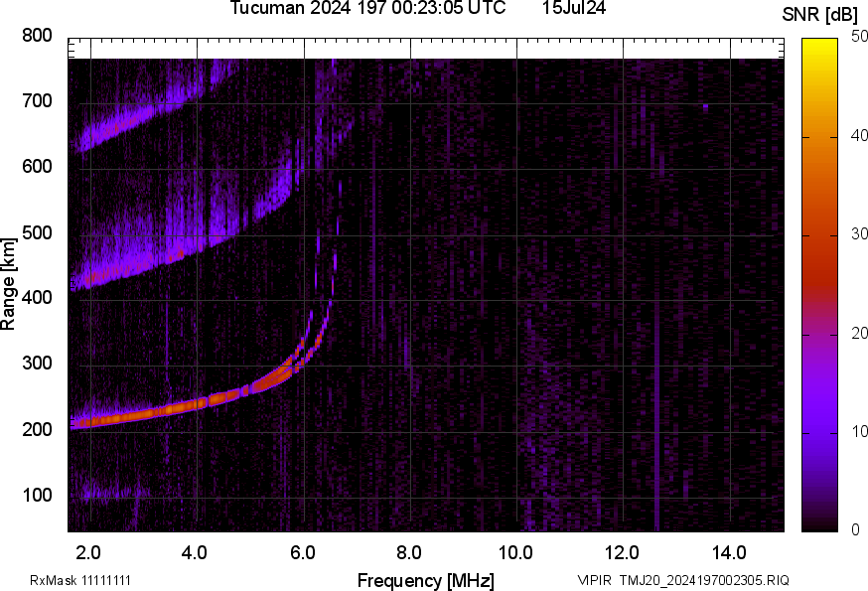
Task: Click the frequency tick label '2.0'
Action: point(88,553)
